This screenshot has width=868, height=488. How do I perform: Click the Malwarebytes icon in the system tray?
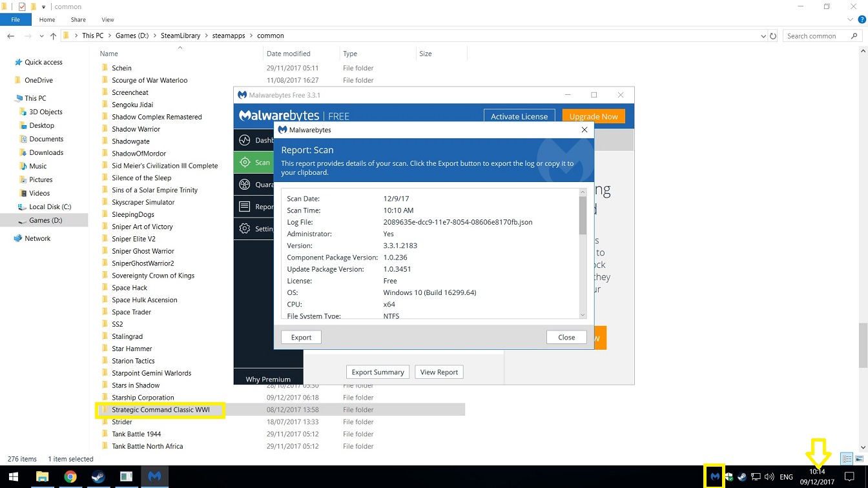(714, 477)
